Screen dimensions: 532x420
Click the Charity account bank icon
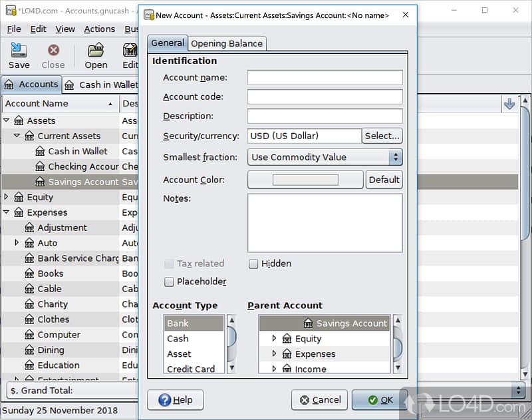point(29,304)
